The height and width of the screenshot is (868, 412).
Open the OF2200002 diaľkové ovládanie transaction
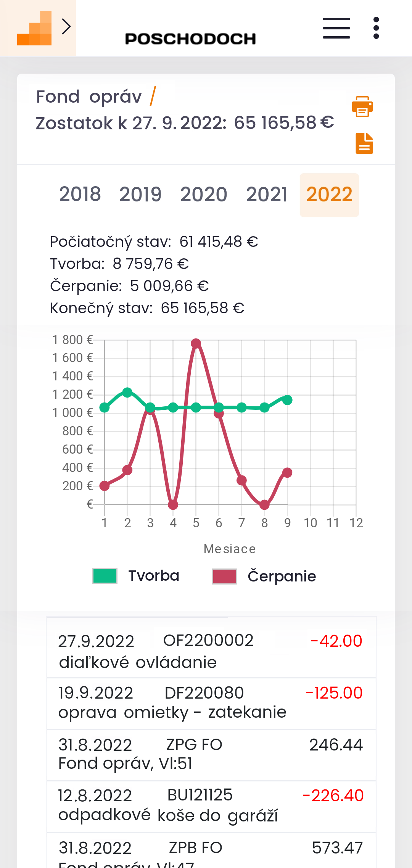(211, 651)
